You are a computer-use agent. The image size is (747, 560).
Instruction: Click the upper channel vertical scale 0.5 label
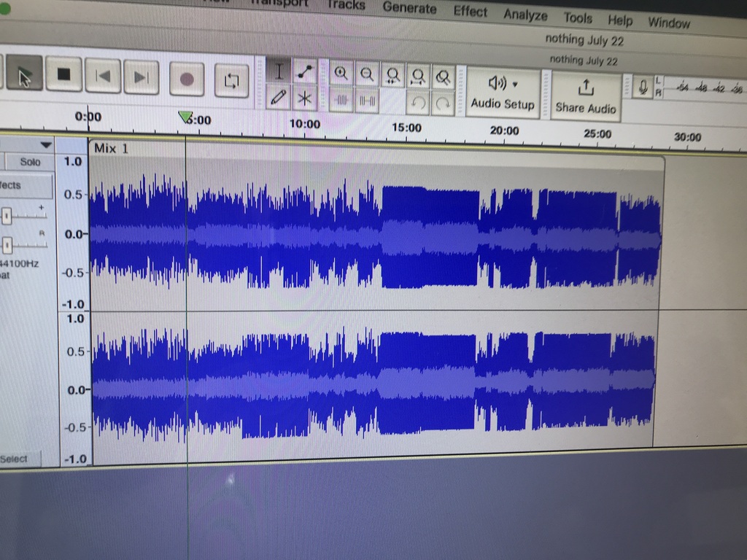(73, 194)
